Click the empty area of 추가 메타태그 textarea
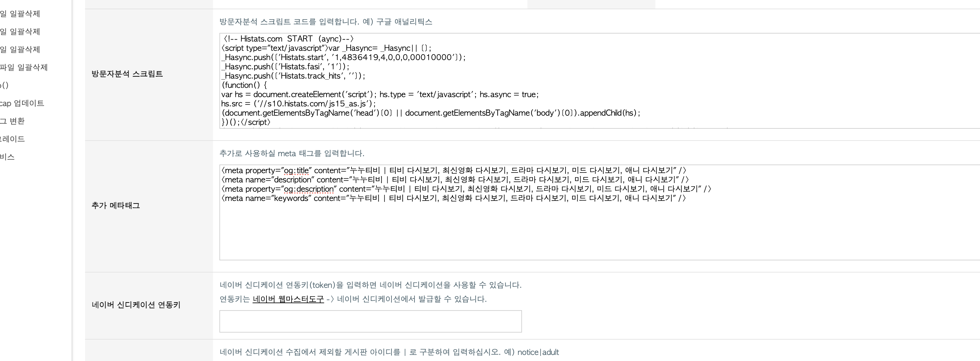 pyautogui.click(x=600, y=232)
